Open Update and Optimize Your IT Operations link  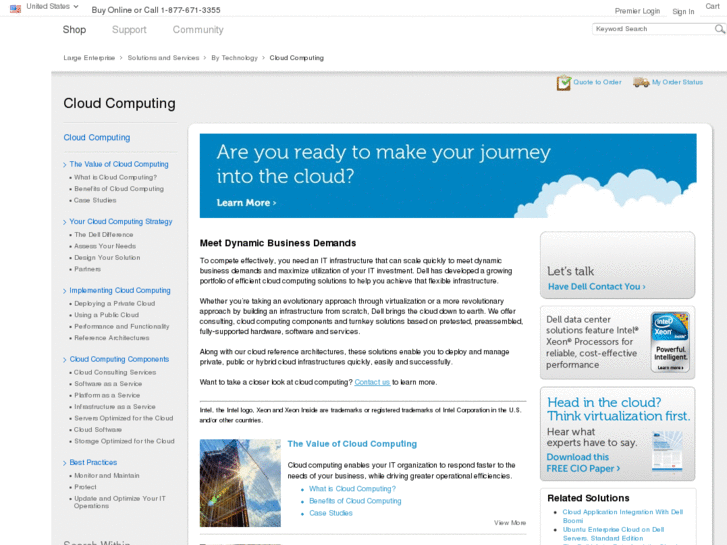pyautogui.click(x=120, y=502)
